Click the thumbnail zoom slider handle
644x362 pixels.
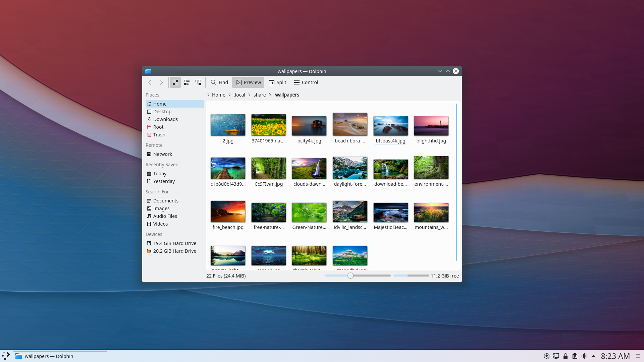tap(351, 276)
